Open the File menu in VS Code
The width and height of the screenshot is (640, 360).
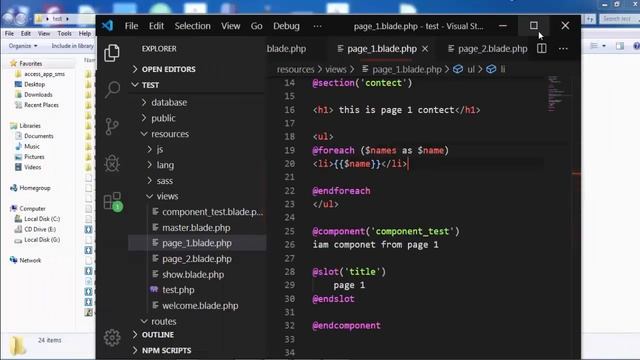[131, 26]
